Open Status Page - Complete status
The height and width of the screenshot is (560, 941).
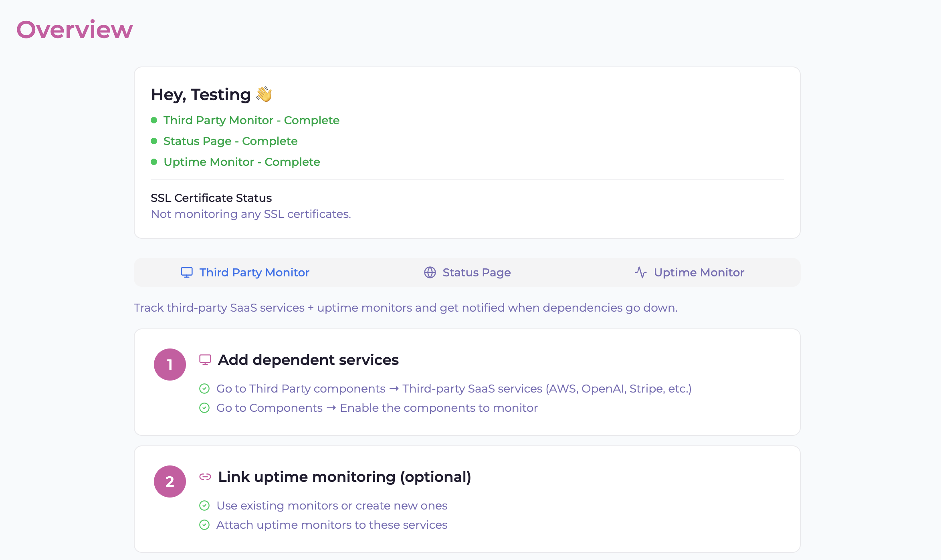230,141
